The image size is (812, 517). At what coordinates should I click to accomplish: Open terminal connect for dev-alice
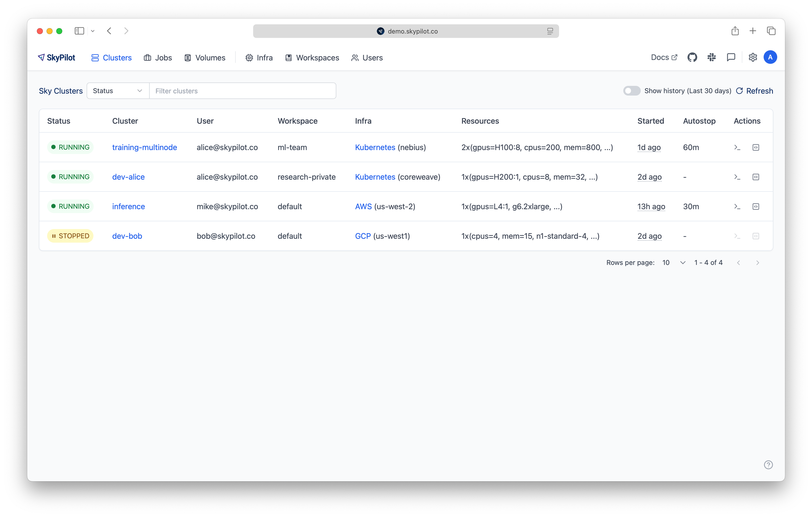pyautogui.click(x=737, y=177)
